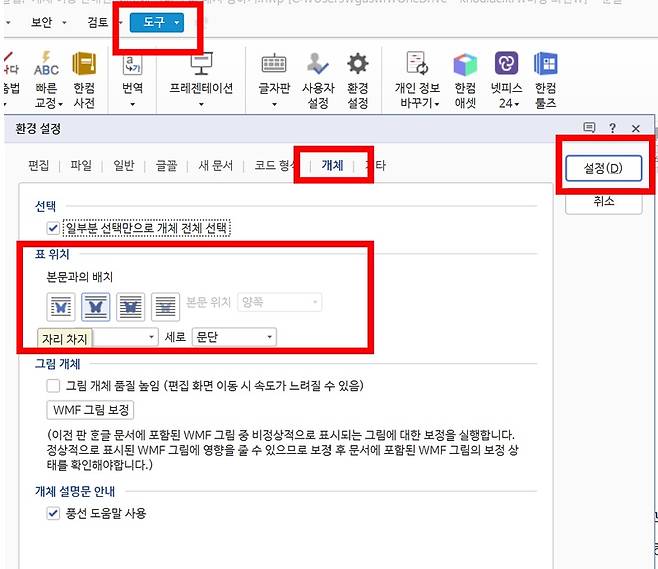This screenshot has width=658, height=569.
Task: Close the 환경 설정 dialog
Action: click(636, 128)
